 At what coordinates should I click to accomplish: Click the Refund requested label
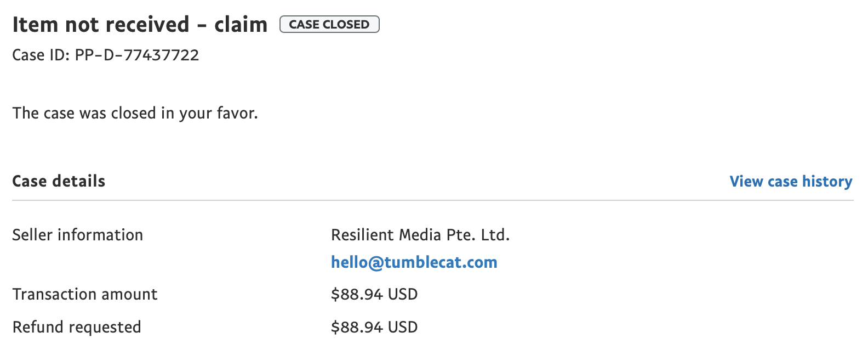click(77, 327)
